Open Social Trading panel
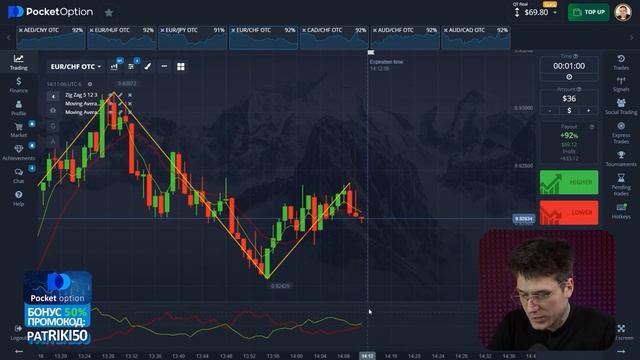This screenshot has width=640, height=360. click(621, 106)
